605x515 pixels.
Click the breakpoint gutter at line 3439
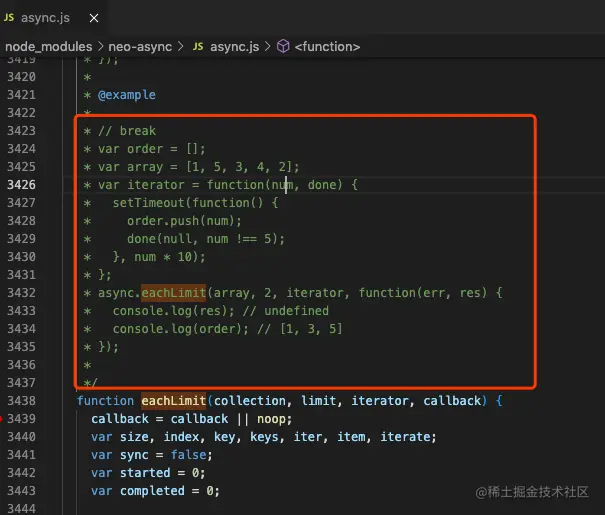[2, 419]
